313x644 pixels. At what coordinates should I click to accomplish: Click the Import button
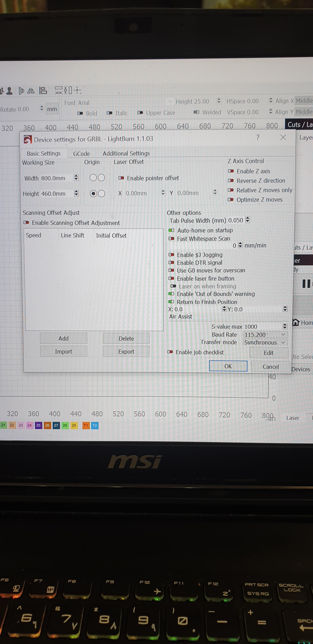[x=64, y=352]
